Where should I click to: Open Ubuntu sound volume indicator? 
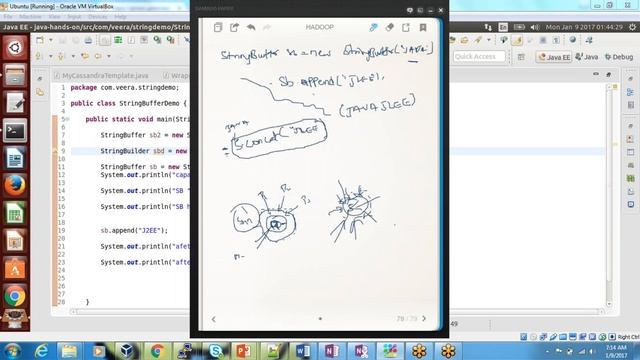[535, 27]
